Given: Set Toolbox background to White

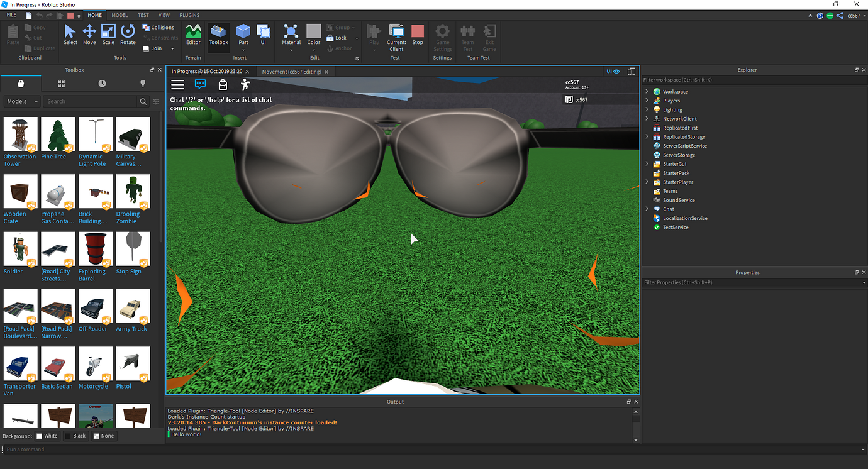Looking at the screenshot, I should click(47, 436).
